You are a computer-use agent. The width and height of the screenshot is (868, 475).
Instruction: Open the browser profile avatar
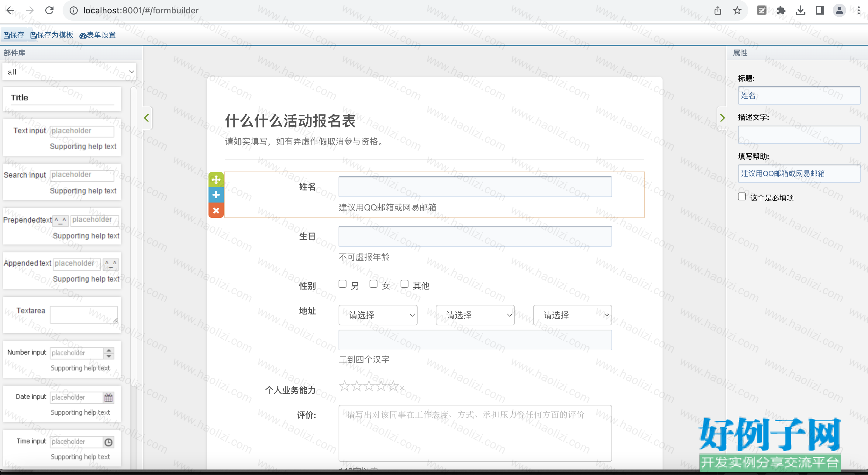839,10
